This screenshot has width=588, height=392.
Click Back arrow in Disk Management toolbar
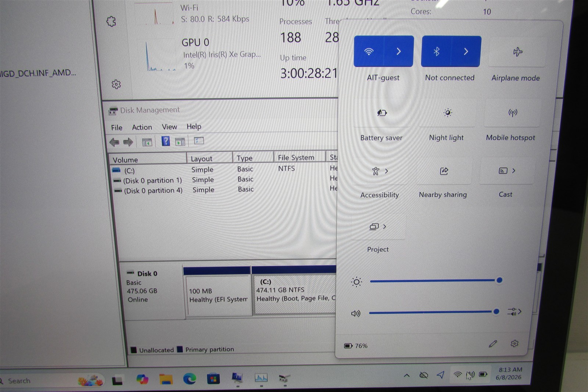coord(114,142)
